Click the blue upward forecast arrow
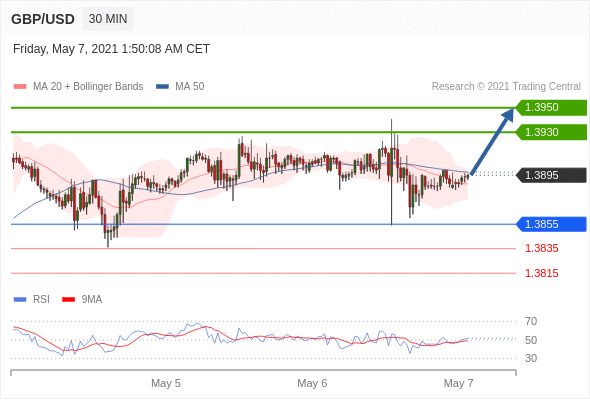Image resolution: width=590 pixels, height=400 pixels. click(492, 141)
